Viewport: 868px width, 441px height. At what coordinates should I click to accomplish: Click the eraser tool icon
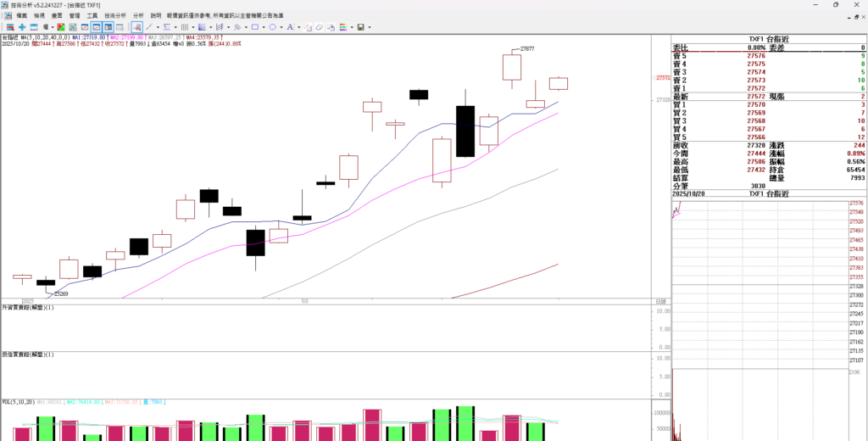click(320, 27)
